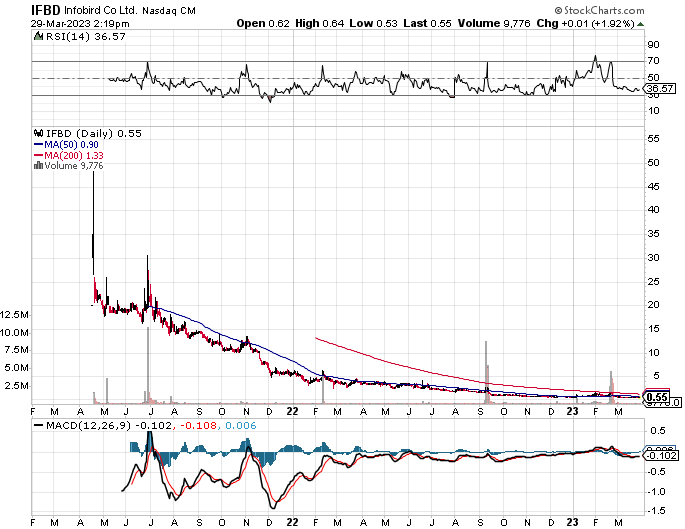
Task: Click the Last 0.55 value in header
Action: click(427, 23)
